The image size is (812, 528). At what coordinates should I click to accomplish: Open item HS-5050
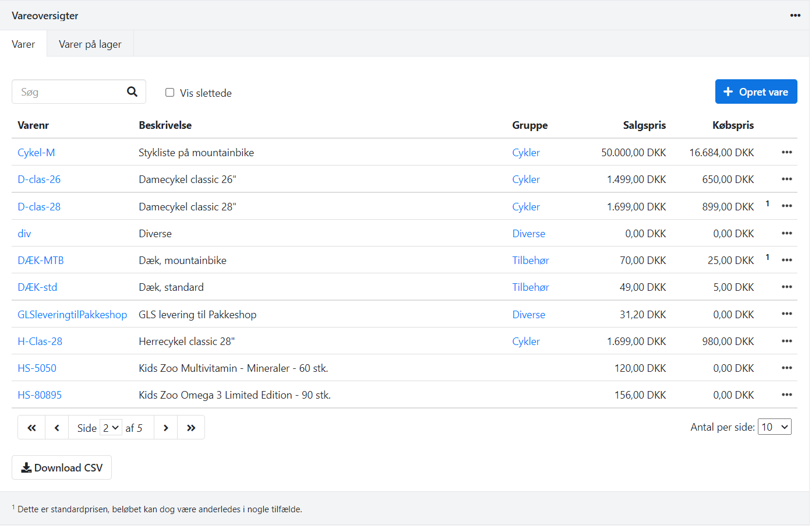37,368
